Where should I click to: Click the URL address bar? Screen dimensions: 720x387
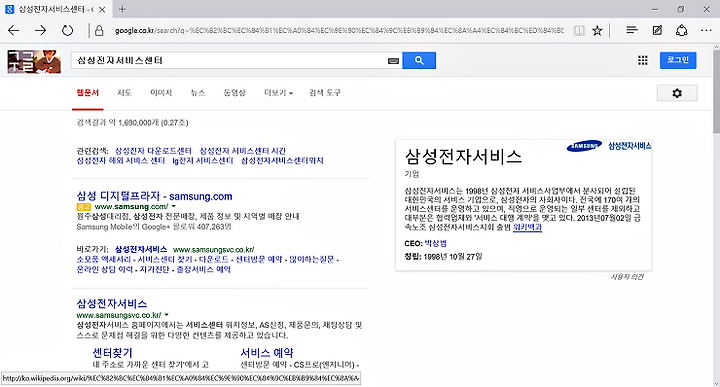(338, 31)
